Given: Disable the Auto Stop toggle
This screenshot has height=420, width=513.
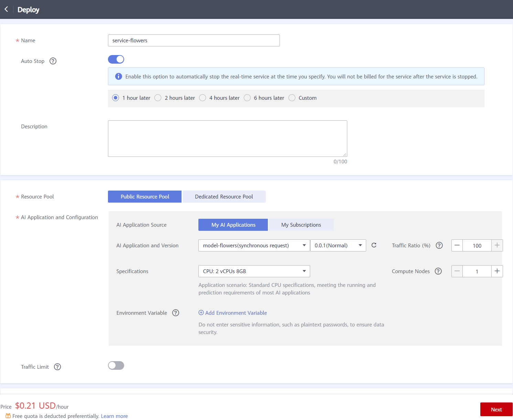Looking at the screenshot, I should coord(116,60).
